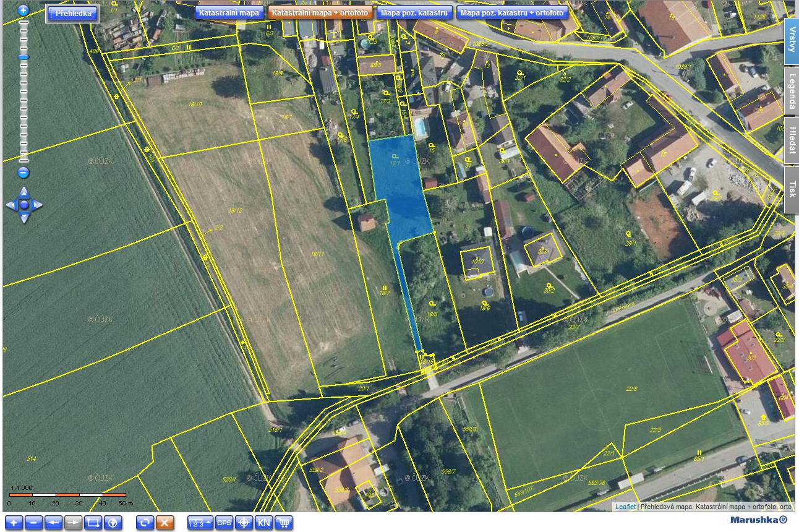Select the rectangle zoom-to-area tool
The image size is (799, 532).
pos(93,523)
